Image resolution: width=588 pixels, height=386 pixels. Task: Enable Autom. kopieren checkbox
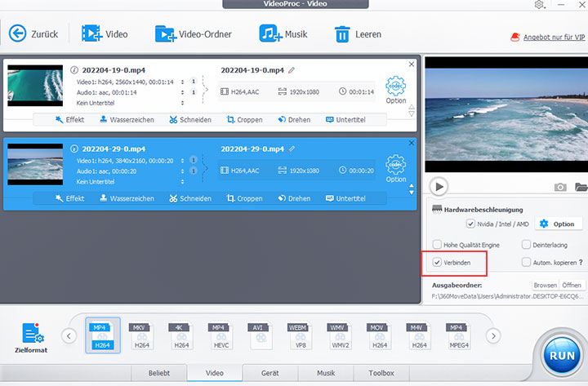click(x=526, y=262)
